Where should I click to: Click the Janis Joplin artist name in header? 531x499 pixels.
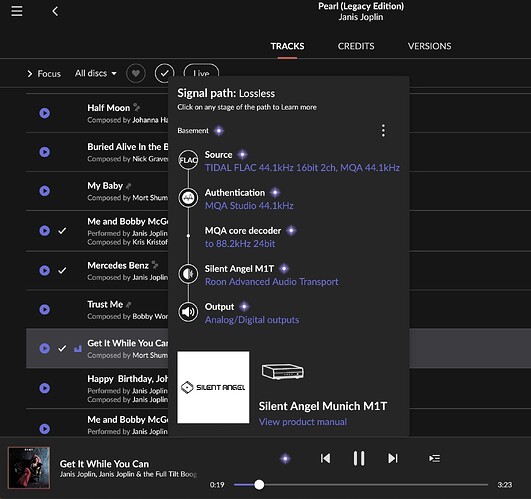tap(361, 17)
